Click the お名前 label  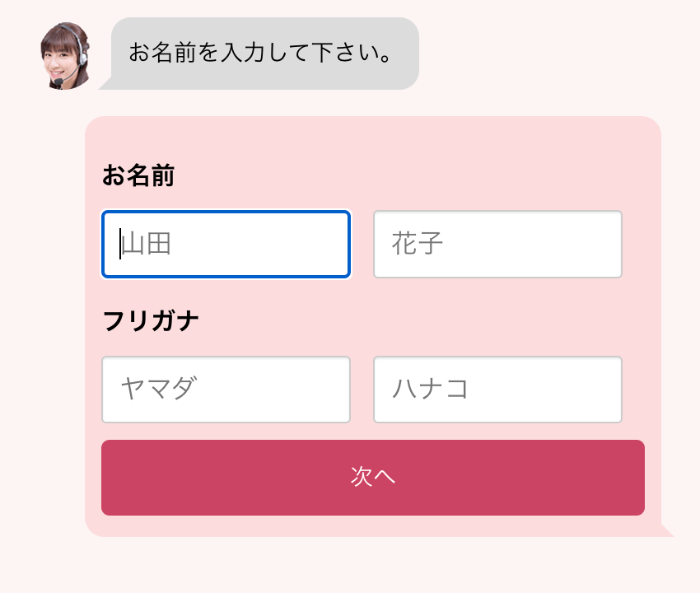[138, 175]
